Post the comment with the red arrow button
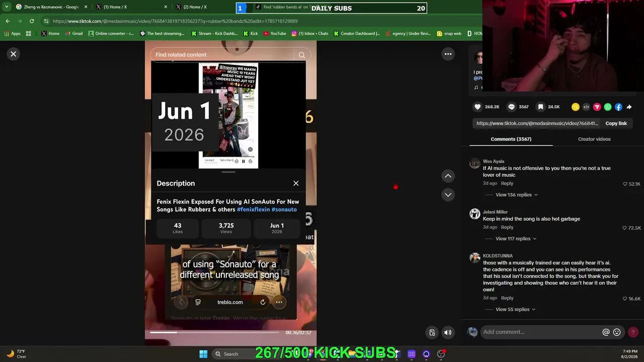 click(633, 332)
